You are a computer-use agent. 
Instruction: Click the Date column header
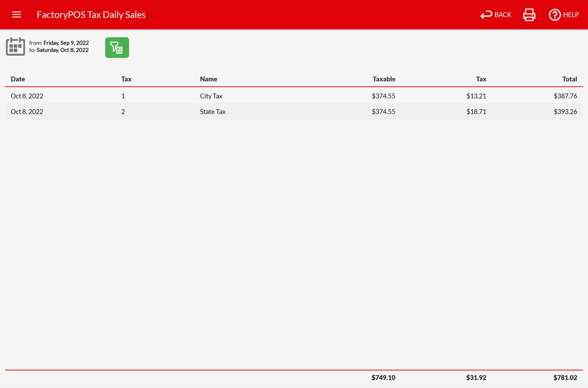click(x=18, y=79)
